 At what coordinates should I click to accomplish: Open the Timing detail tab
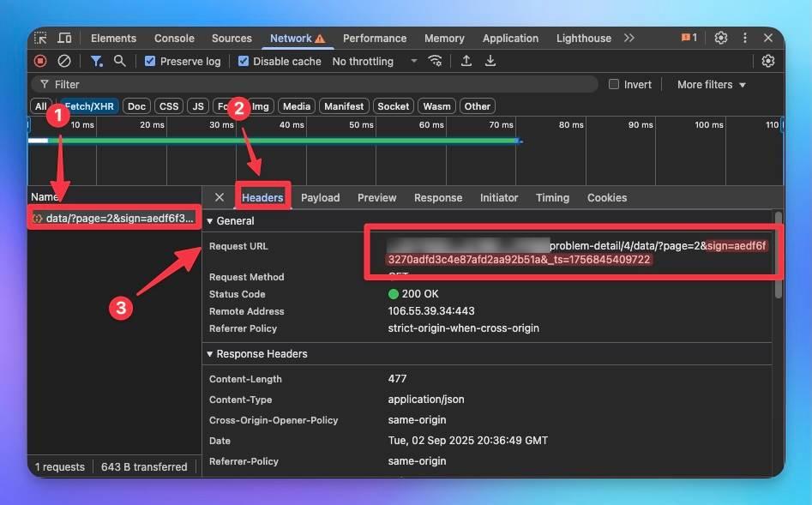point(552,197)
